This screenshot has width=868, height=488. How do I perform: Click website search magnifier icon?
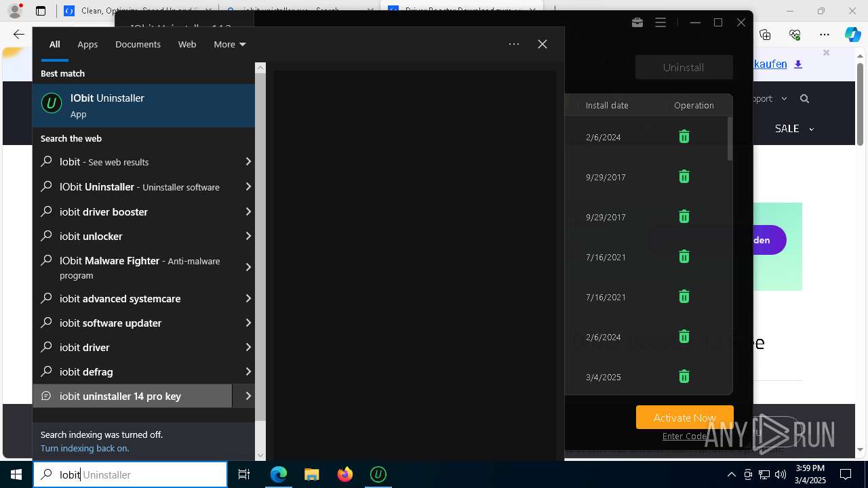pos(805,99)
